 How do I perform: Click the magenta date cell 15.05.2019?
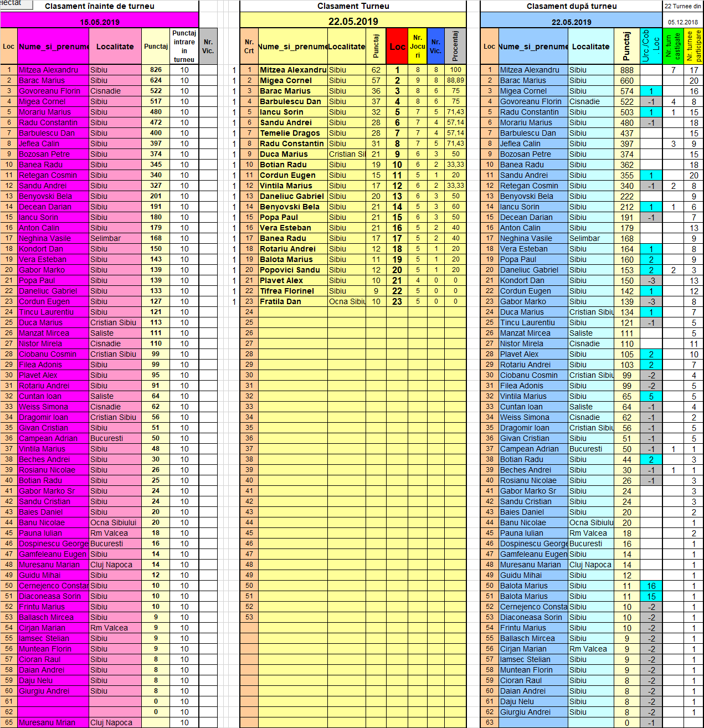pos(100,22)
